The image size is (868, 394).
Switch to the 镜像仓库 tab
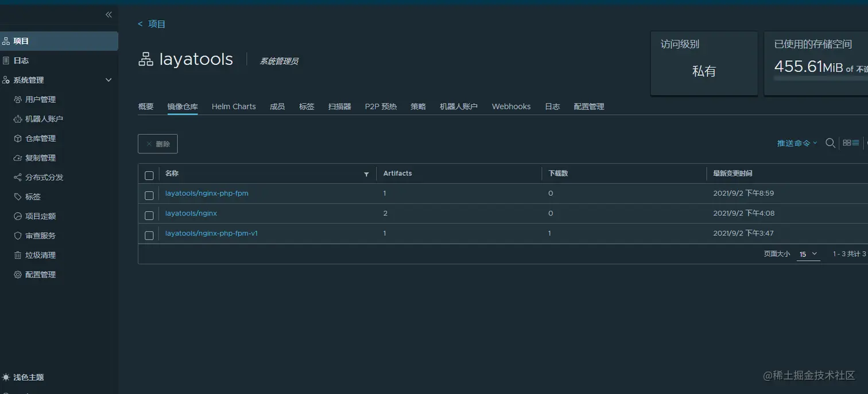point(183,107)
